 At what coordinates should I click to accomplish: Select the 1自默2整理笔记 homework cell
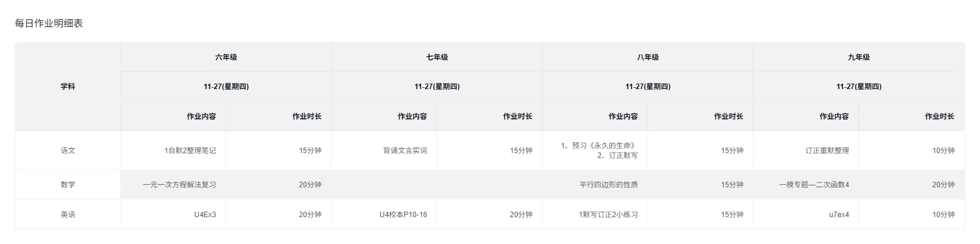pyautogui.click(x=190, y=151)
